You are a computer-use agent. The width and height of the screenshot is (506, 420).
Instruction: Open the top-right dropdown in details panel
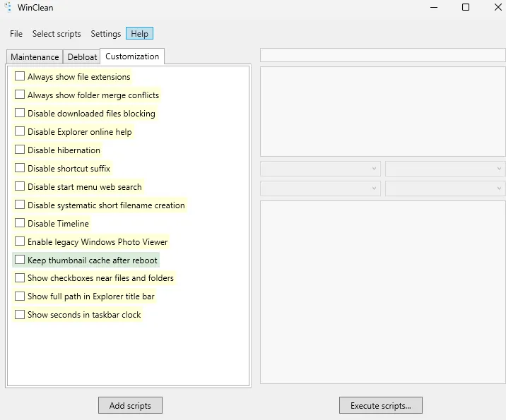pos(445,169)
